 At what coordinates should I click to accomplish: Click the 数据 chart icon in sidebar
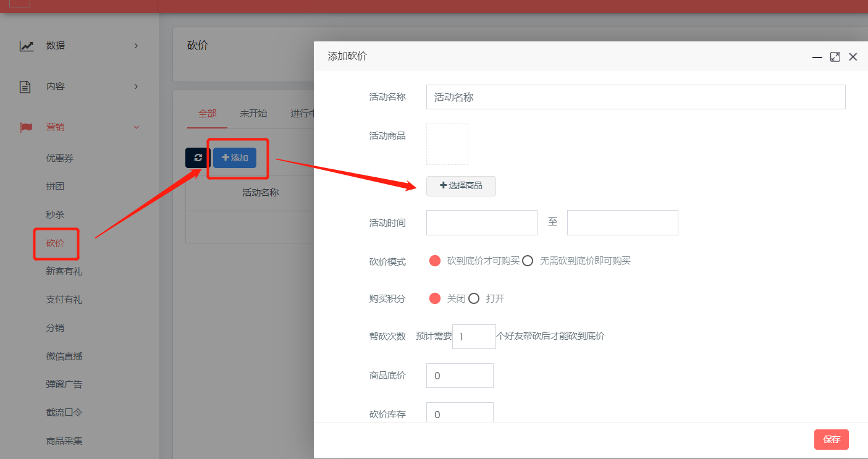pyautogui.click(x=27, y=46)
